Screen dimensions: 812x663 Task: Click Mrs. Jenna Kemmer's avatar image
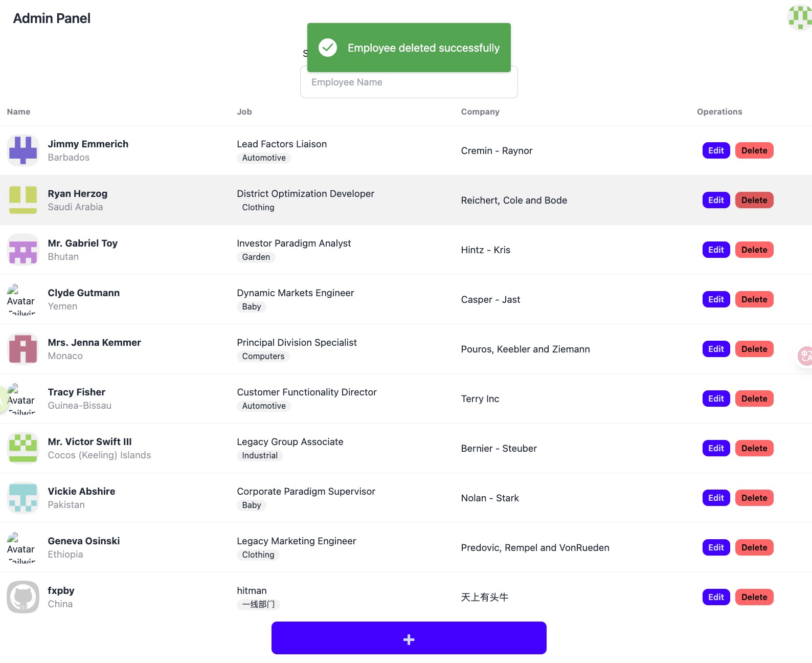click(x=23, y=349)
